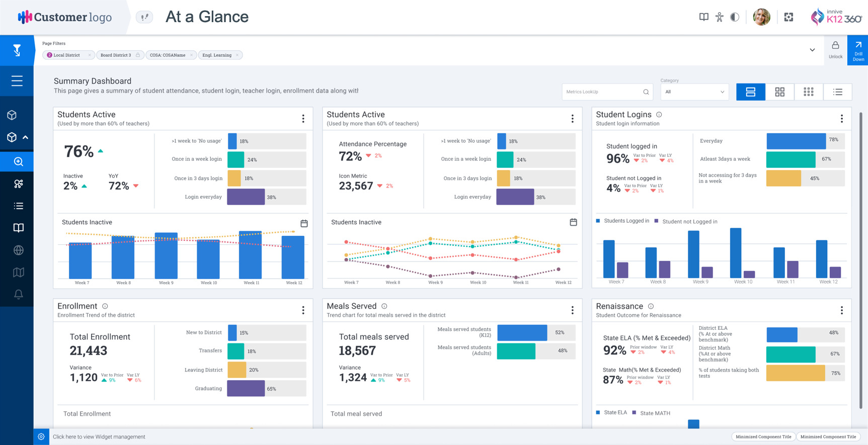The height and width of the screenshot is (445, 868).
Task: Click the Students Logged in legend swatch
Action: 598,221
